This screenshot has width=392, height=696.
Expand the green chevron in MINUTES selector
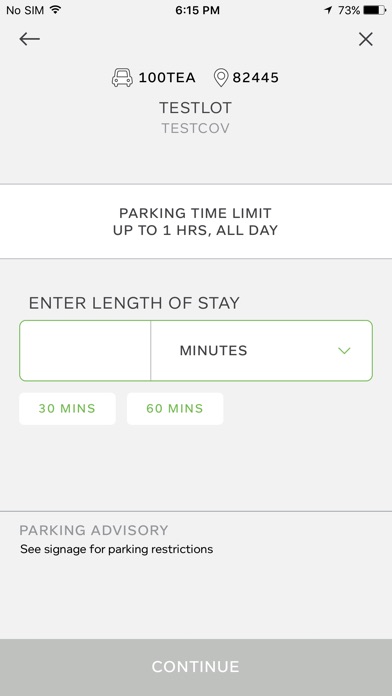click(x=344, y=351)
